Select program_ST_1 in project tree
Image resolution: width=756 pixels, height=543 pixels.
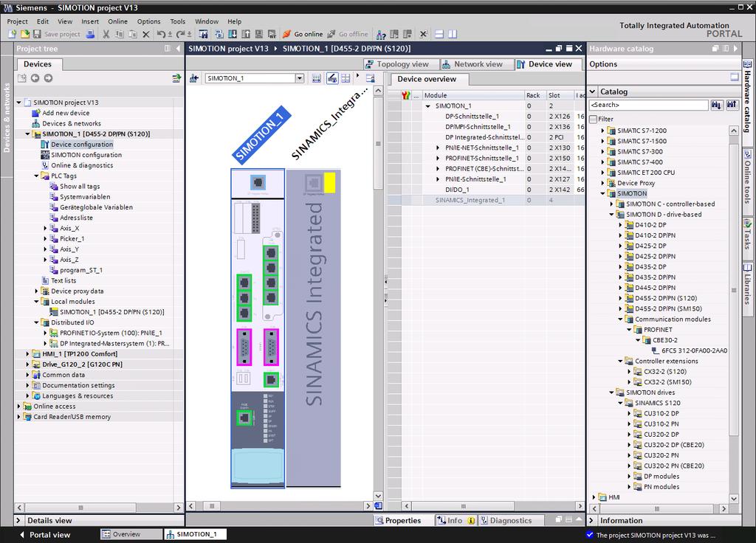click(80, 270)
